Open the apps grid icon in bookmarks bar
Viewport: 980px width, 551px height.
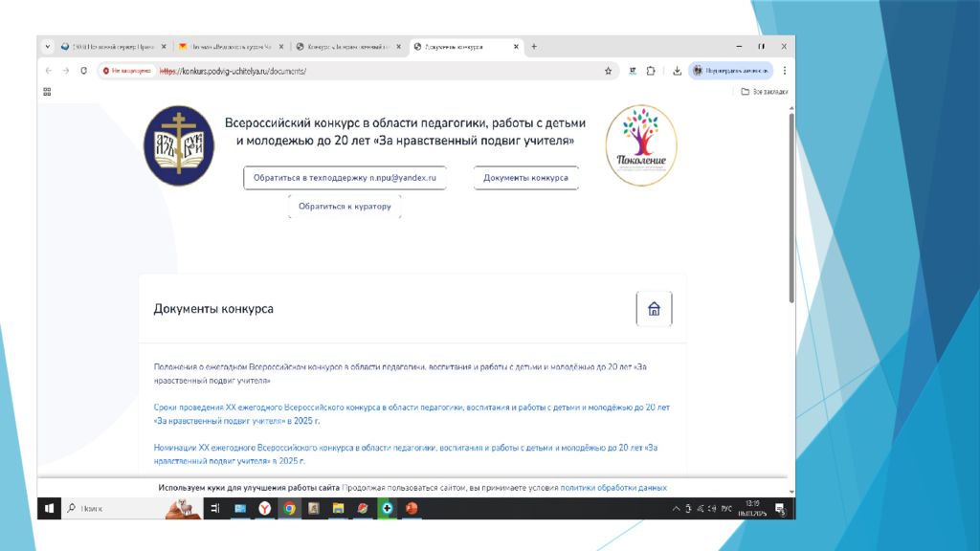pos(47,92)
